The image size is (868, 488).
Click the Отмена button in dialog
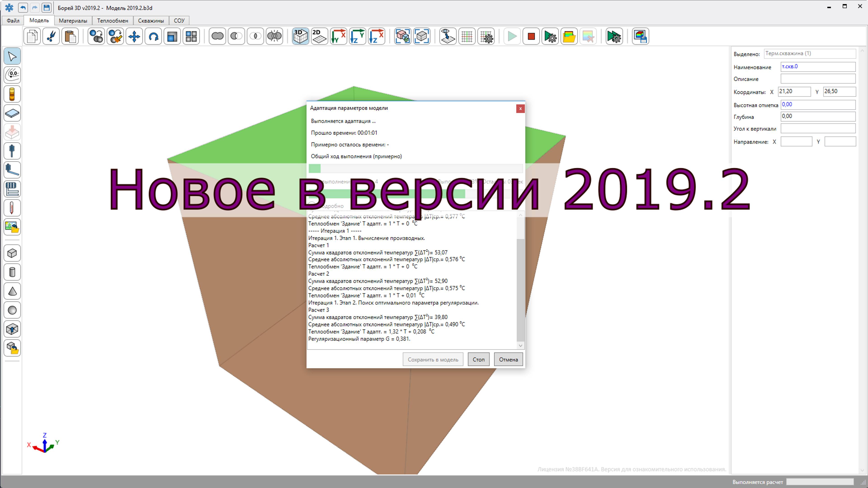pos(508,359)
